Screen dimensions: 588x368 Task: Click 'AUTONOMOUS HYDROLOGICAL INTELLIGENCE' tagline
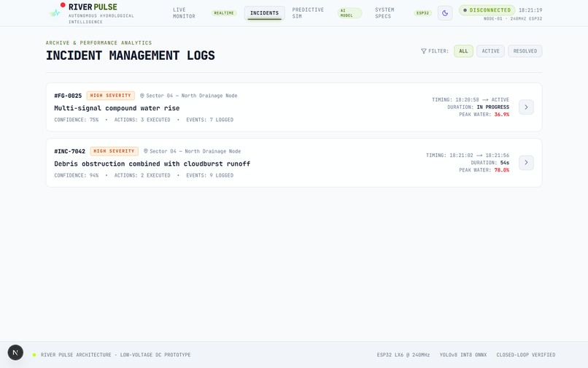101,19
